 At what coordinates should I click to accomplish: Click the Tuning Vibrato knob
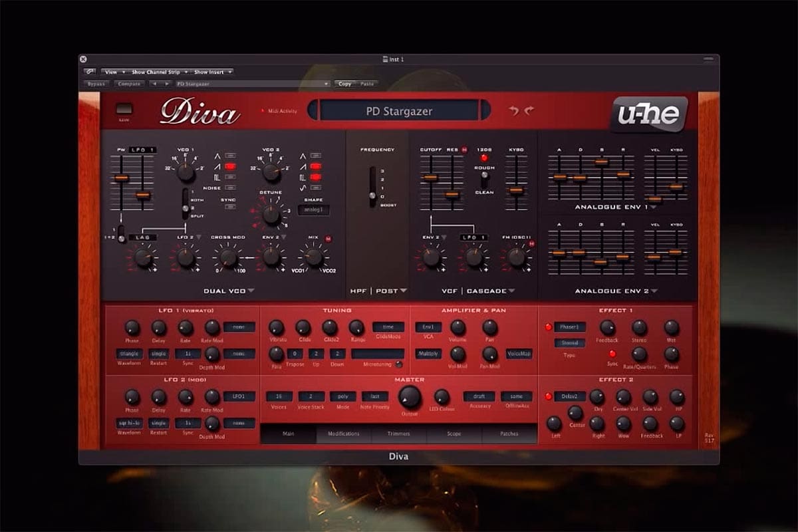pos(276,327)
